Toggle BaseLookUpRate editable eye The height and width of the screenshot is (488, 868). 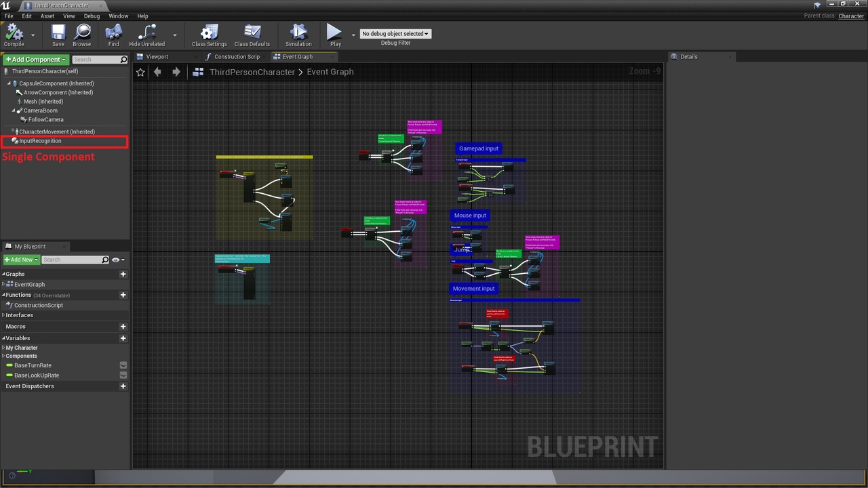123,375
